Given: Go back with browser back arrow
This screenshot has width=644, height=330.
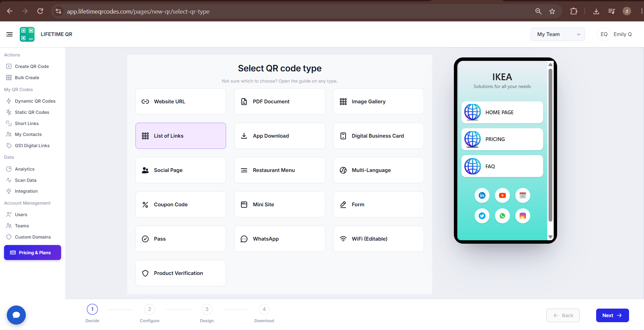Looking at the screenshot, I should coord(10,11).
